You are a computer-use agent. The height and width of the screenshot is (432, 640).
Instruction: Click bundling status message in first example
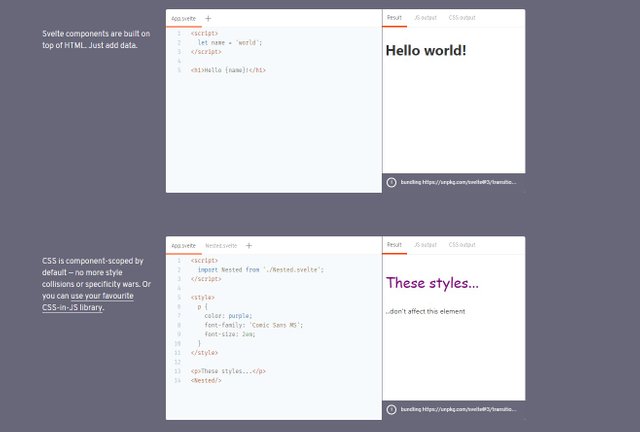[458, 182]
